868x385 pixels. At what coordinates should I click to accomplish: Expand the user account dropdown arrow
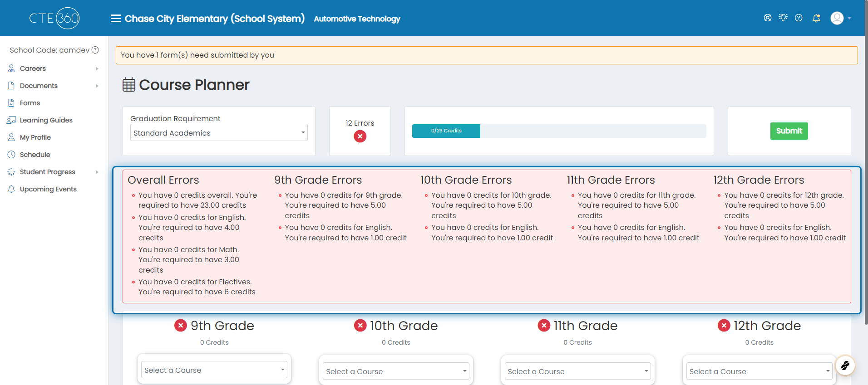point(849,19)
